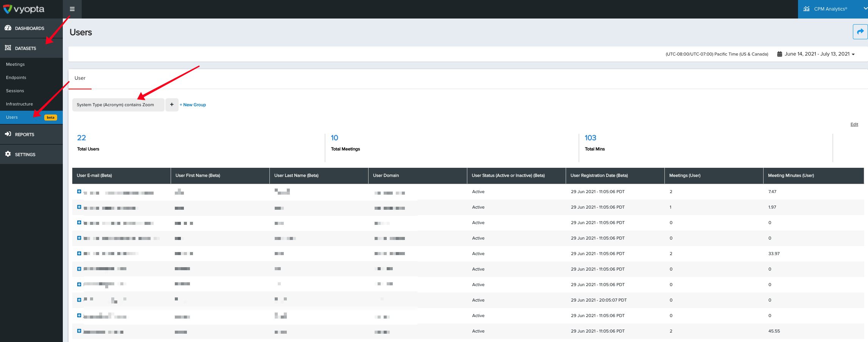868x342 pixels.
Task: Click the Pacific Time timezone label
Action: (x=717, y=54)
